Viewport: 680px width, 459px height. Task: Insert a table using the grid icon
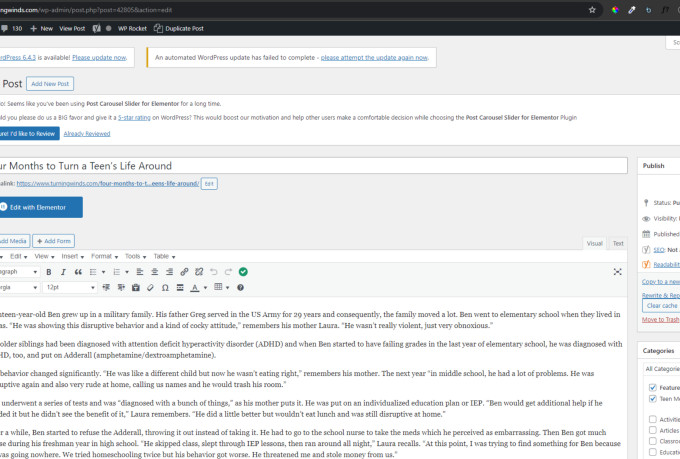point(218,287)
